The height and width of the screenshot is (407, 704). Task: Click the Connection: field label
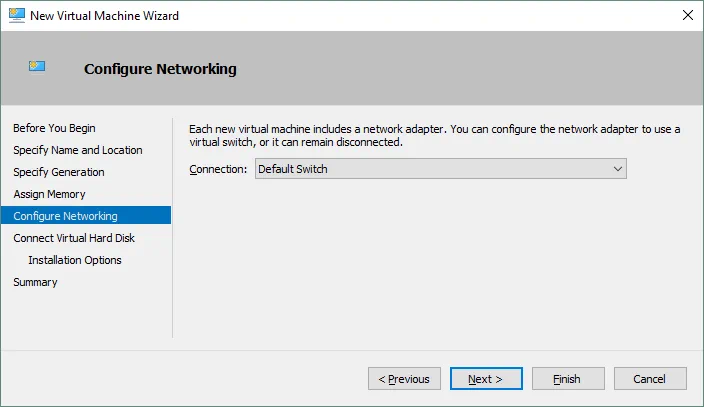click(x=218, y=169)
